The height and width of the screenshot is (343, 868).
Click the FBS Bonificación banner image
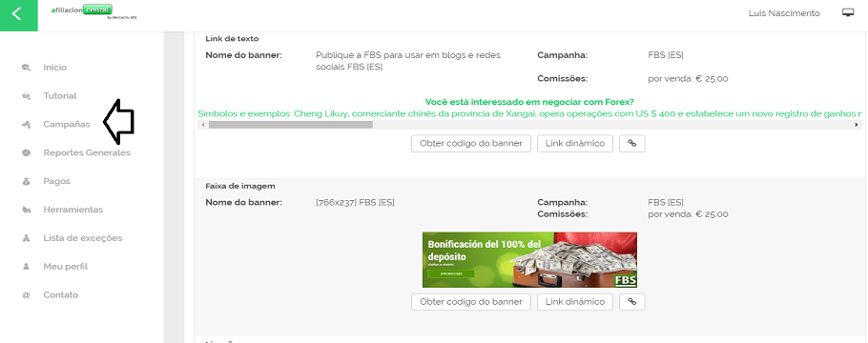[x=529, y=260]
